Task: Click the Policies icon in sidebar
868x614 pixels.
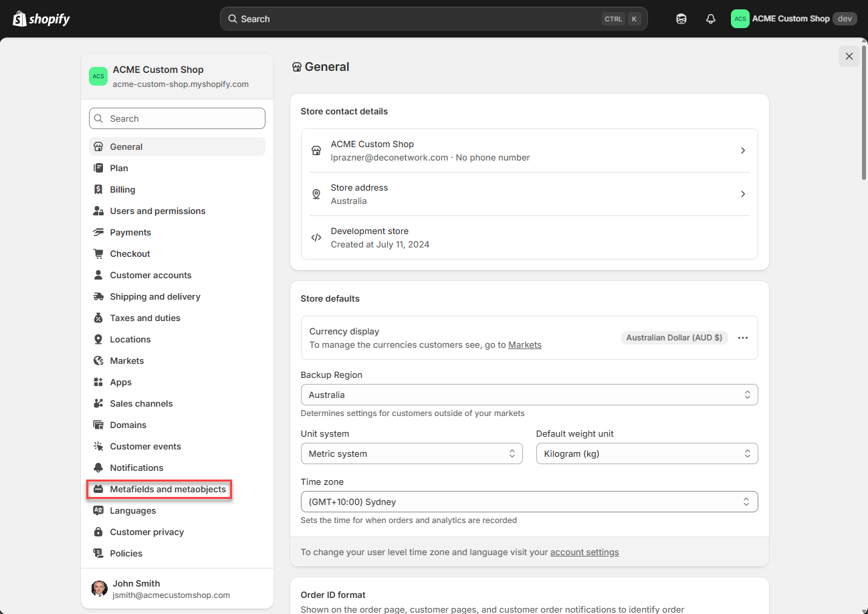Action: [x=98, y=553]
